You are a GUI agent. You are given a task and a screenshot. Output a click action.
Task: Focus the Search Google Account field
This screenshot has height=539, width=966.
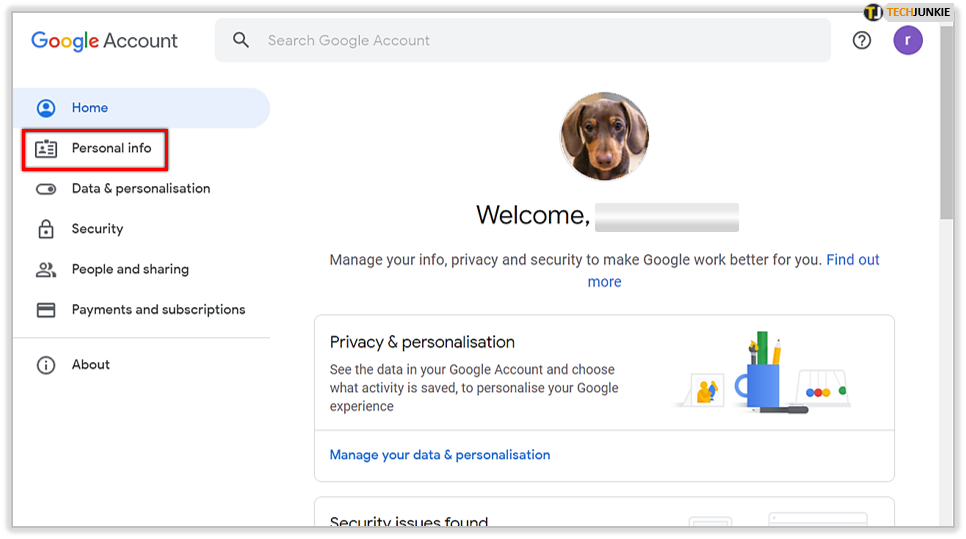pyautogui.click(x=522, y=41)
